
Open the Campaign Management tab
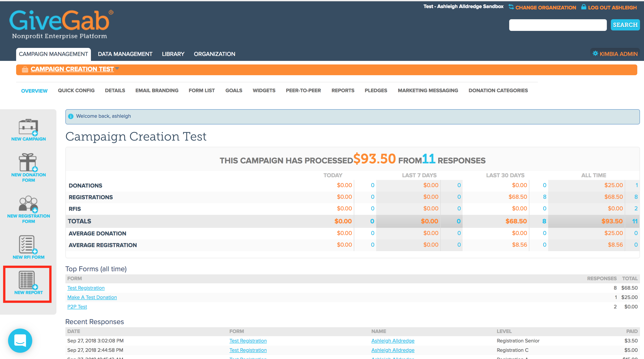pyautogui.click(x=53, y=54)
